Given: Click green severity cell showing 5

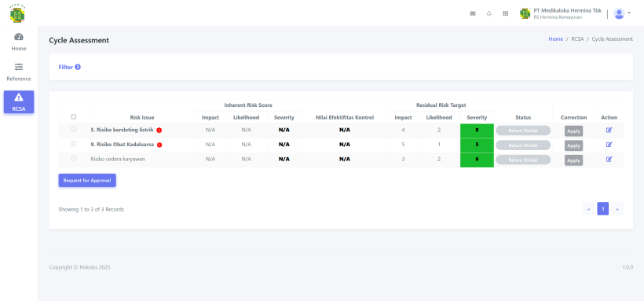Looking at the screenshot, I should (477, 145).
